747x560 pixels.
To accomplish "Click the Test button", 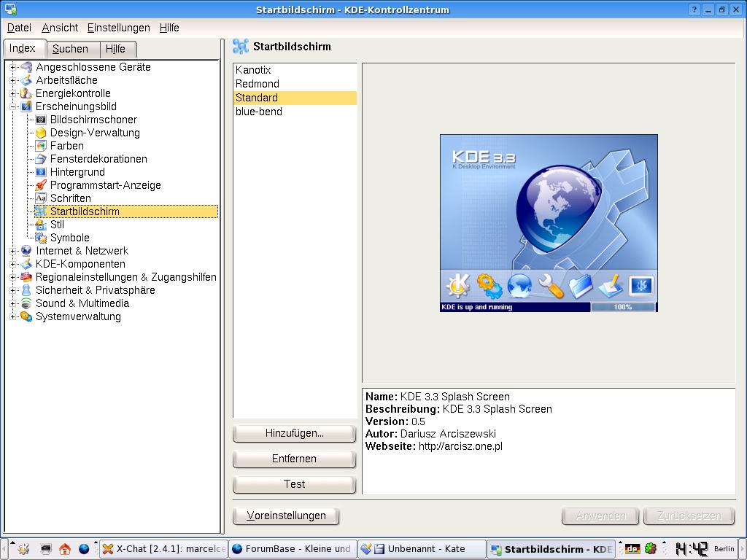I will 294,484.
